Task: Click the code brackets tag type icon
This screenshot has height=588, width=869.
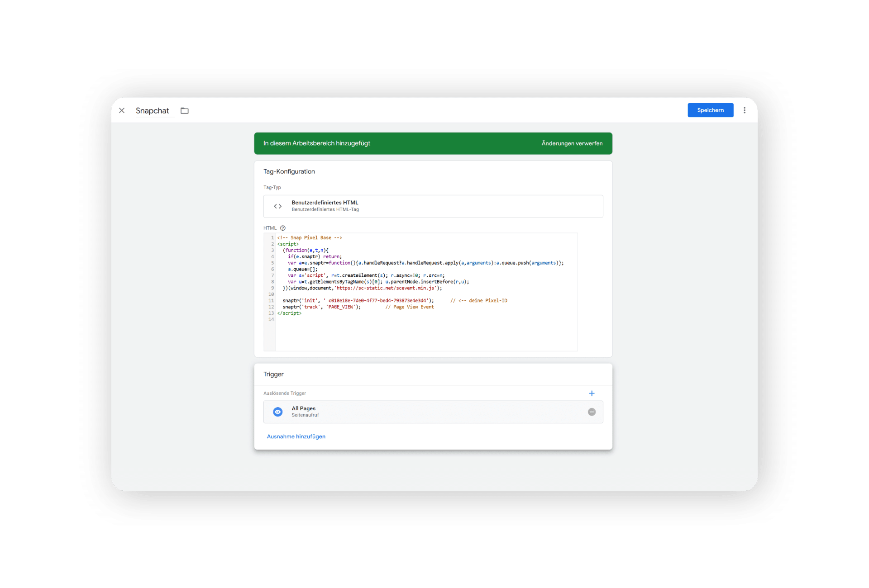Action: (x=278, y=206)
